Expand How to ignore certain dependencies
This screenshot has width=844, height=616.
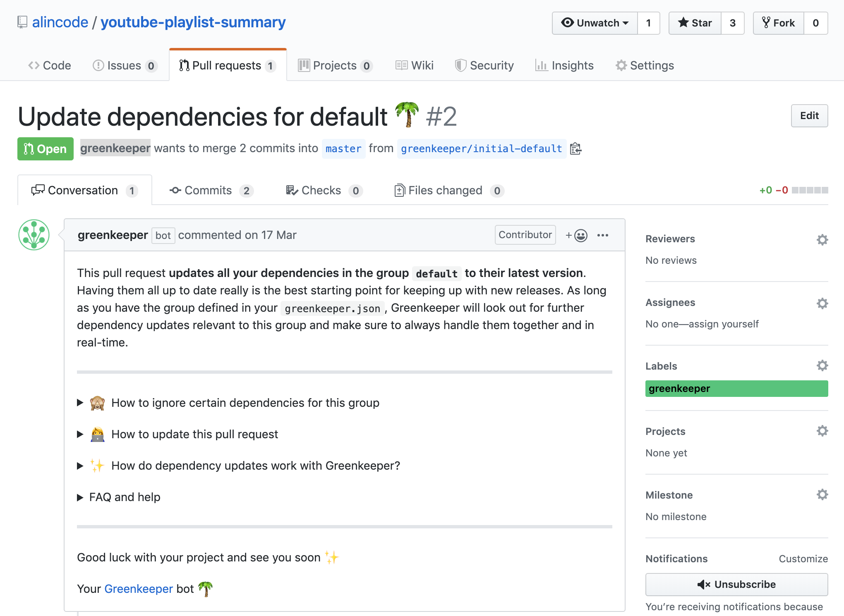tap(245, 403)
